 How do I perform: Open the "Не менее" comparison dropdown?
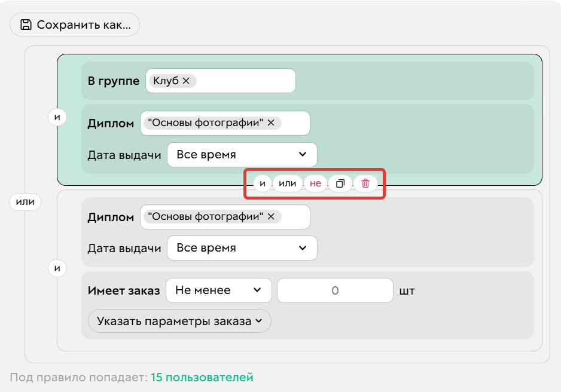[218, 290]
